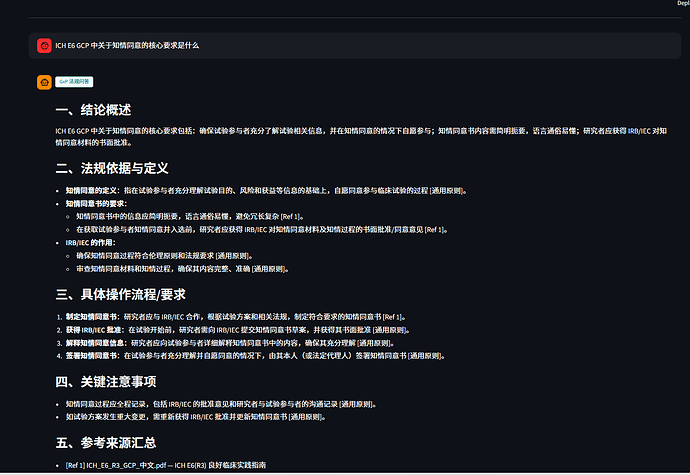The image size is (690, 475).
Task: Click step 3 解释知情同意信息
Action: tap(230, 343)
